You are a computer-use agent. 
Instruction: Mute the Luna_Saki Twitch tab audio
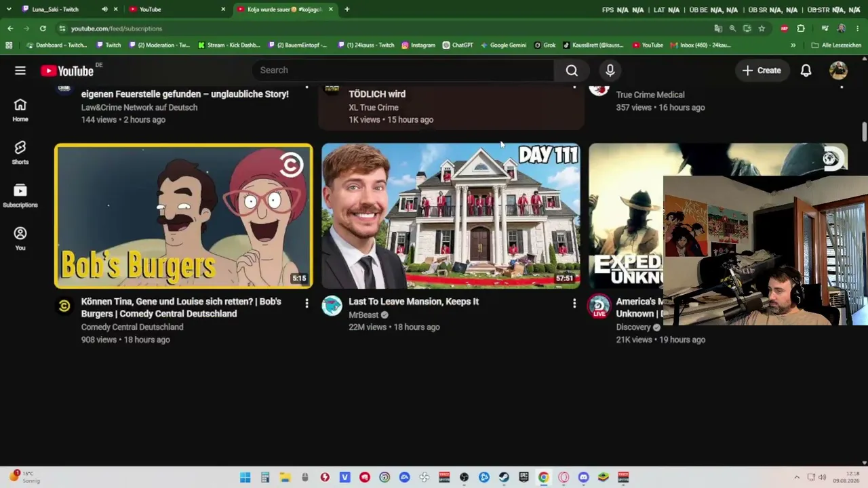[x=104, y=9]
